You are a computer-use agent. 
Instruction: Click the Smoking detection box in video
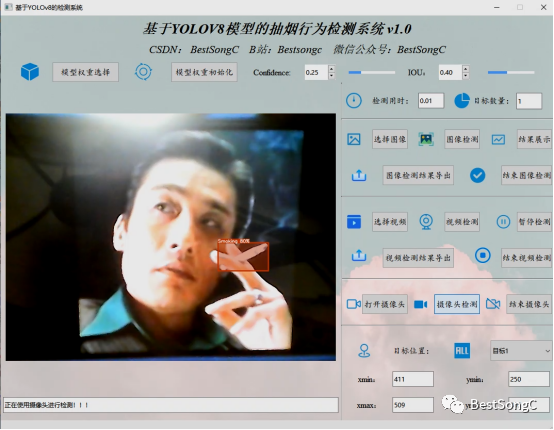243,257
